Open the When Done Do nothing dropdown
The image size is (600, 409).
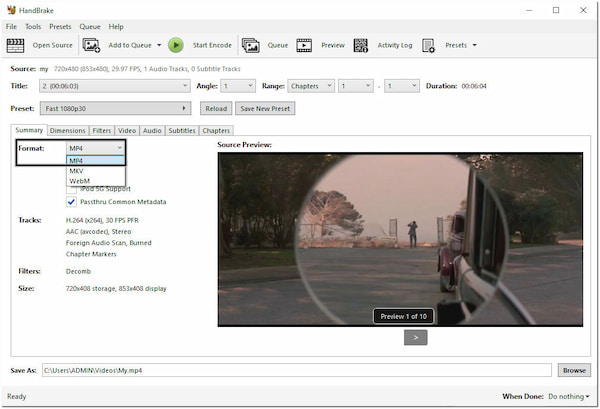[568, 397]
